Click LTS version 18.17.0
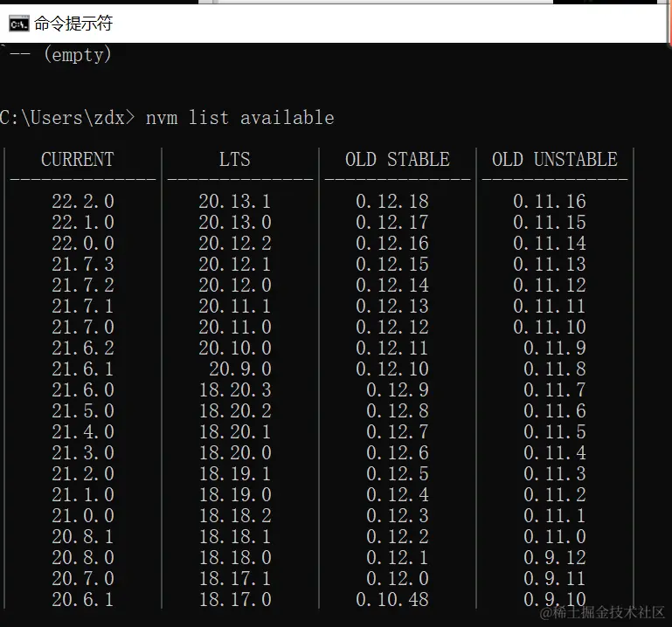This screenshot has width=672, height=627. coord(235,600)
